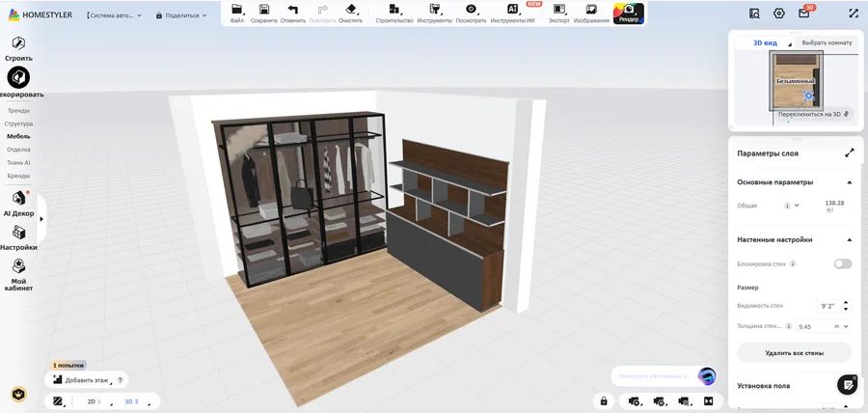Screen dimensions: 868x413
Task: Click info icon next to Толщина стен
Action: 789,326
